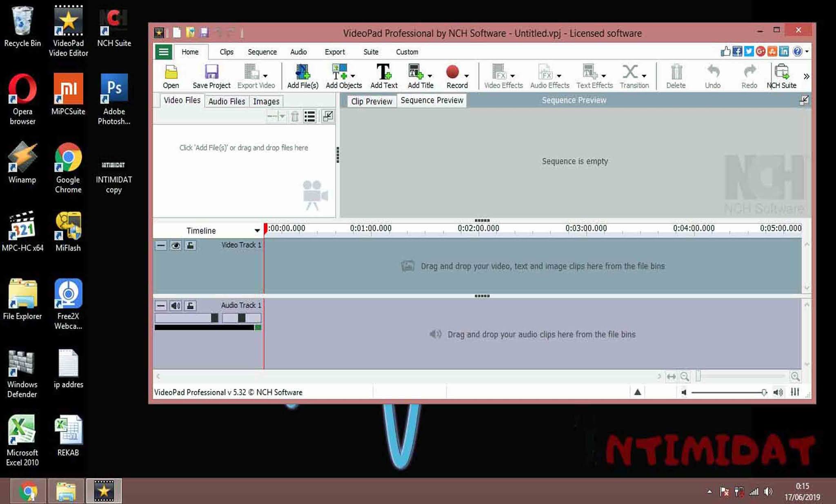The image size is (836, 504).
Task: Open the Transition dropdown arrow
Action: pos(644,76)
